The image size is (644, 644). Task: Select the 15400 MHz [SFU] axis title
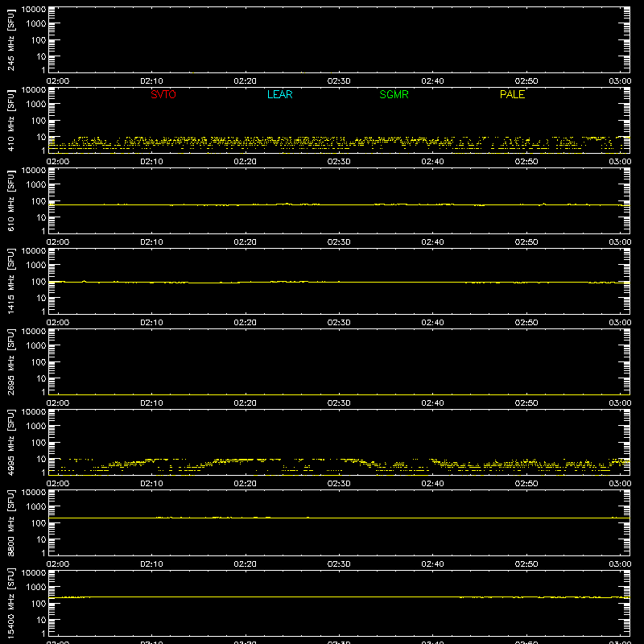10,603
